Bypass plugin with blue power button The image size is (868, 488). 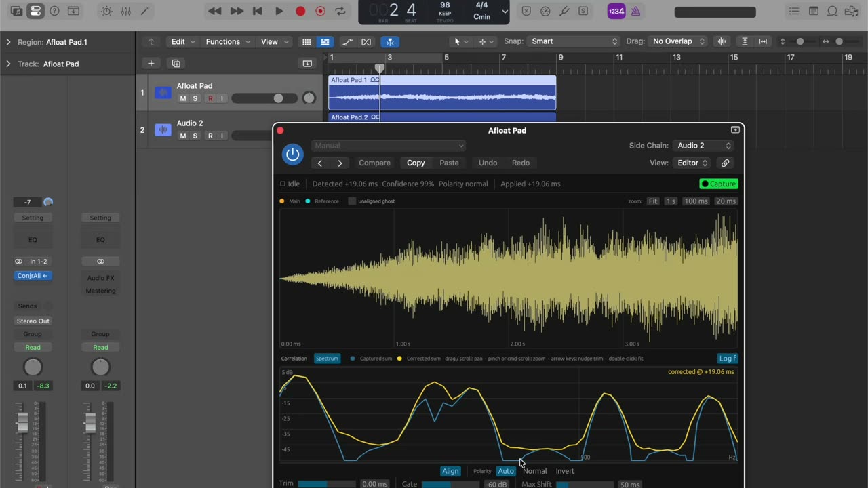tap(293, 155)
